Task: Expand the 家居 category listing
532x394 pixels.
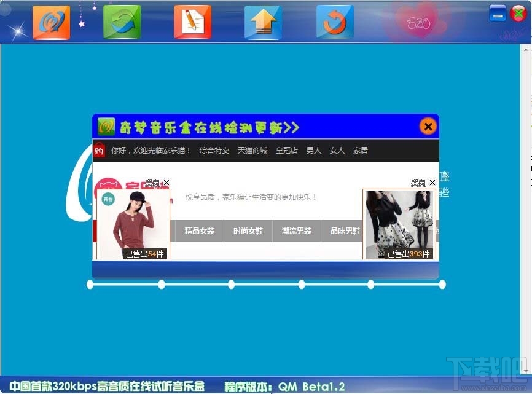Action: [x=360, y=149]
